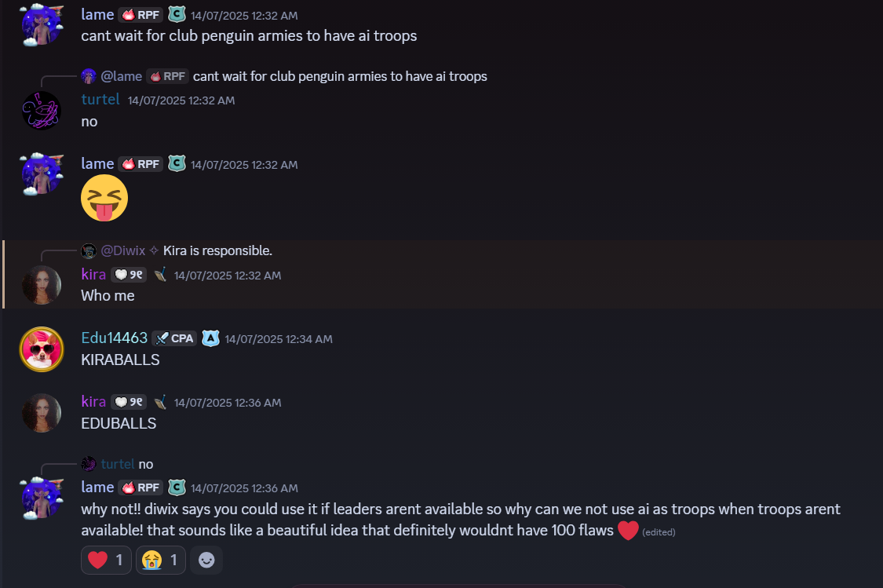Click turtel's username above 'no' message
Viewport: 883px width, 588px height.
[100, 100]
